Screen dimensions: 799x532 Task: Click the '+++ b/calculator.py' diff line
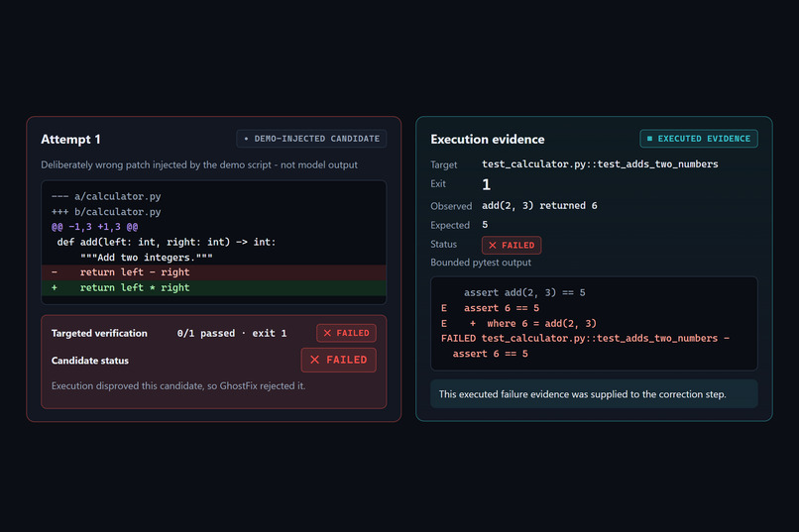point(106,211)
